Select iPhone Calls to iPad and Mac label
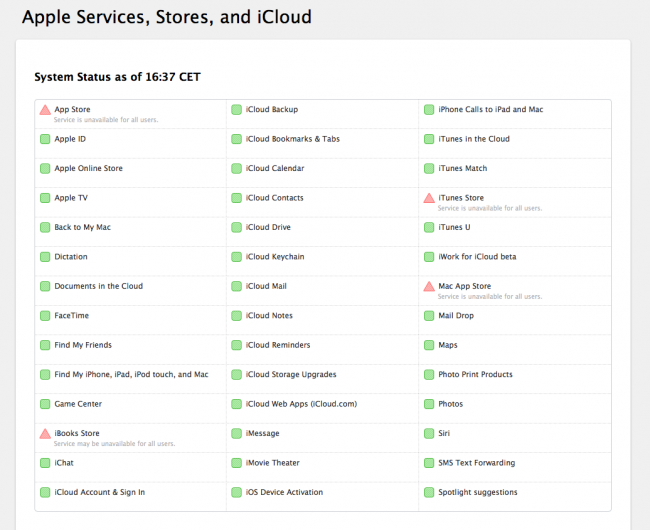This screenshot has height=530, width=650. coord(491,110)
